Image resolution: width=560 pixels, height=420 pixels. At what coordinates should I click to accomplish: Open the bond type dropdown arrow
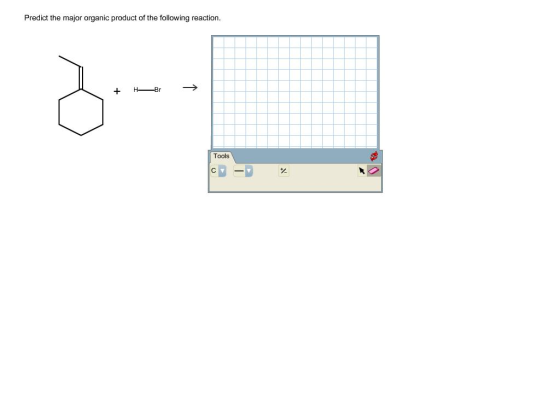pos(249,171)
